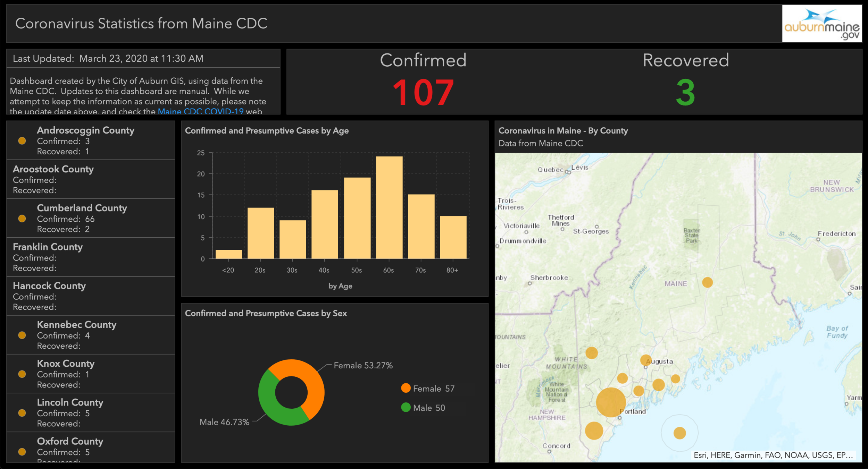Screen dimensions: 868x469
Task: Click the orange dot beside Lincoln County
Action: point(22,413)
